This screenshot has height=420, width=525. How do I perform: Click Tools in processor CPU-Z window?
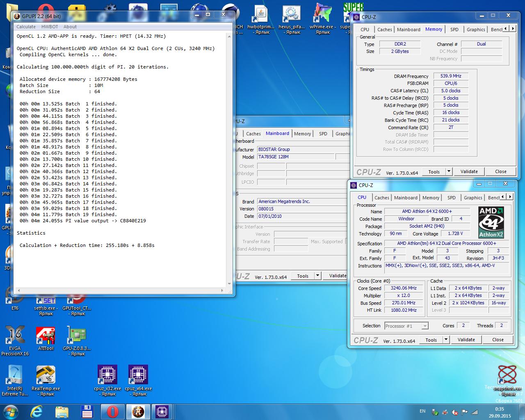coord(431,340)
